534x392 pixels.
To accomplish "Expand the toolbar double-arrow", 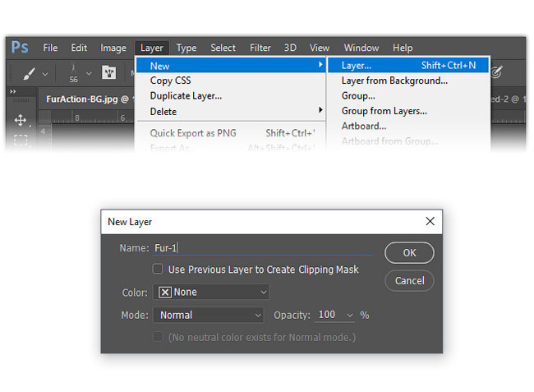I will pos(13,91).
